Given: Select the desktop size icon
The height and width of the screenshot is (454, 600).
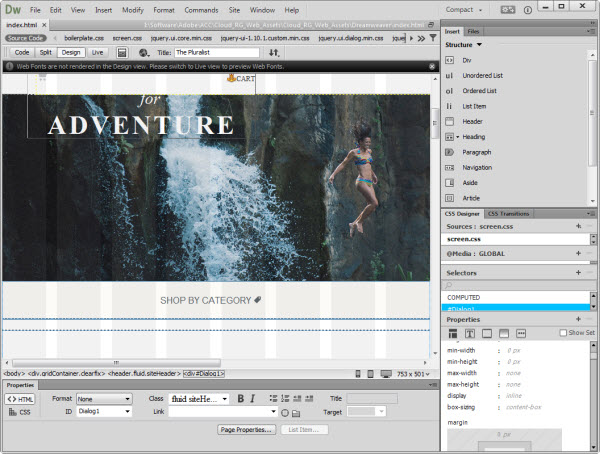Looking at the screenshot, I should (x=386, y=374).
